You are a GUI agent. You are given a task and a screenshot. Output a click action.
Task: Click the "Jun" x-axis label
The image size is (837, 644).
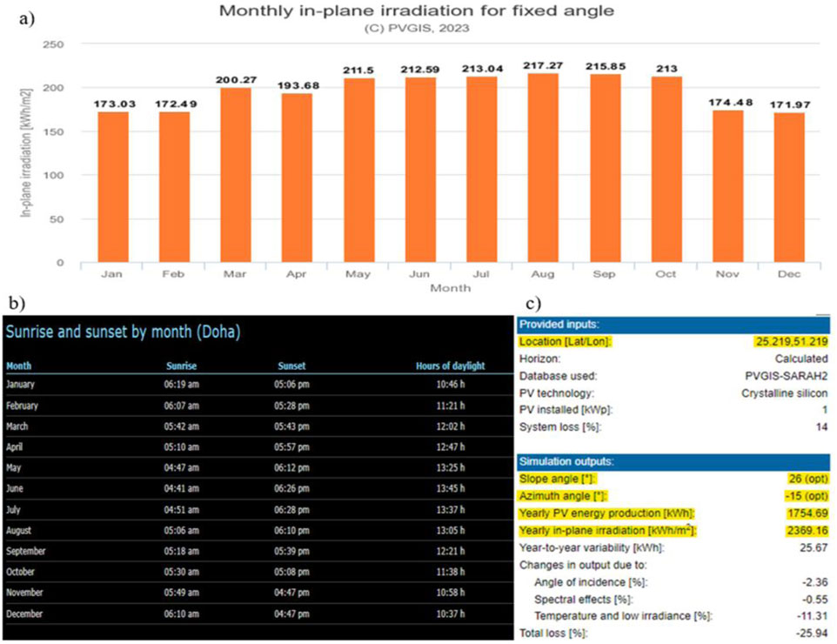[419, 274]
